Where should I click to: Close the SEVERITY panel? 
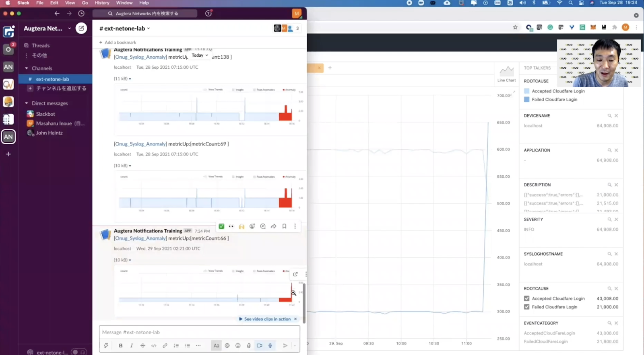point(616,220)
